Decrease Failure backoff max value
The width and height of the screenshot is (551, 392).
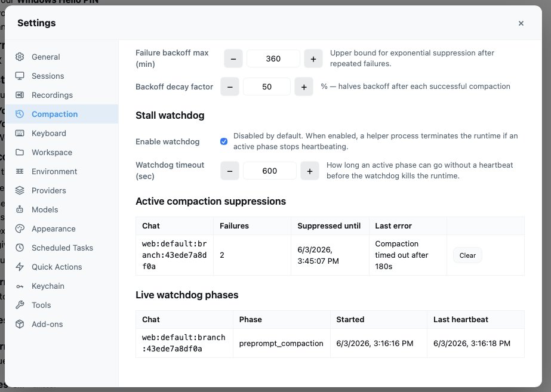click(233, 58)
